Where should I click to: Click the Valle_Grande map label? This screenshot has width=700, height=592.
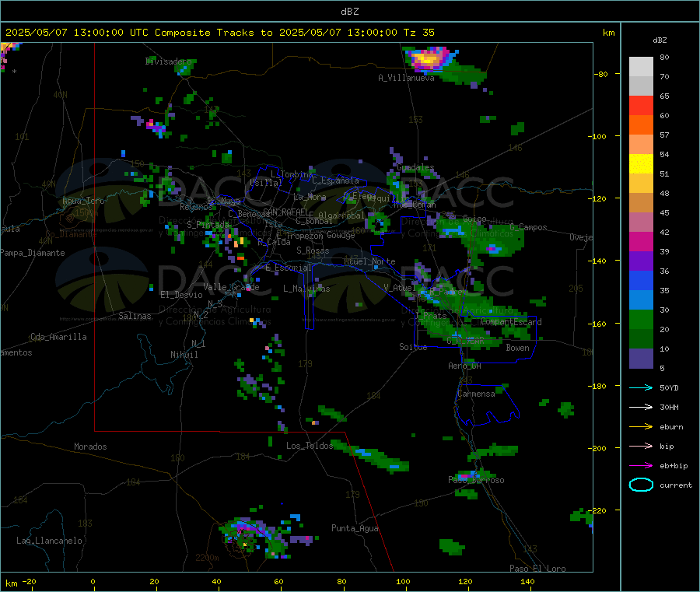point(231,287)
